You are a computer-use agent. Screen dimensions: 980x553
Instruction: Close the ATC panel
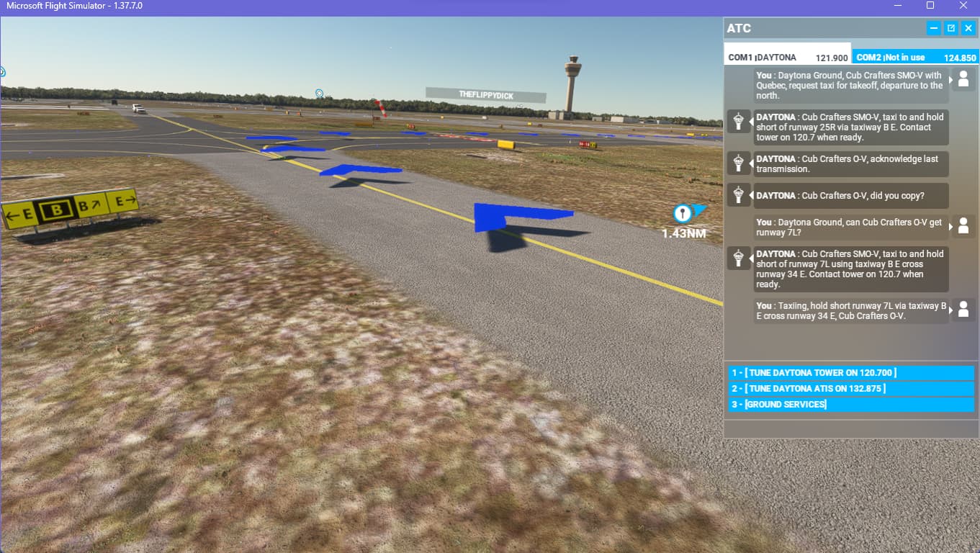tap(968, 28)
